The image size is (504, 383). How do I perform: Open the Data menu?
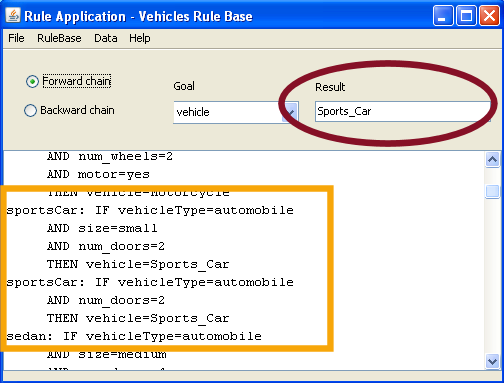106,38
